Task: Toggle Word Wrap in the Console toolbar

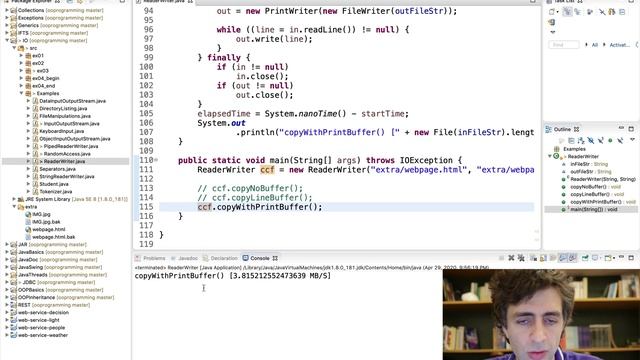Action: 553,258
